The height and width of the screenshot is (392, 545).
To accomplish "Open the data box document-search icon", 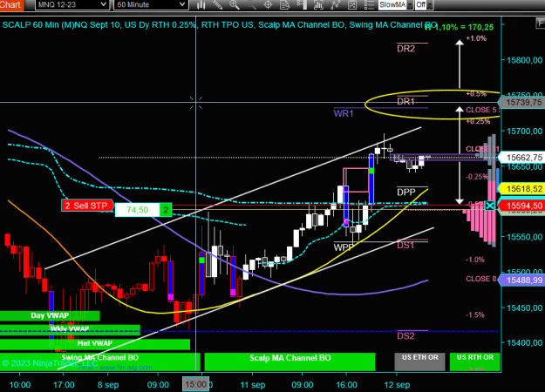I will point(285,4).
